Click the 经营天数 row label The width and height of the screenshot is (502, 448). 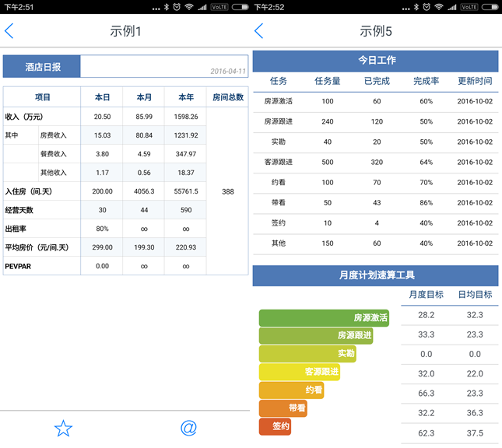pos(19,210)
